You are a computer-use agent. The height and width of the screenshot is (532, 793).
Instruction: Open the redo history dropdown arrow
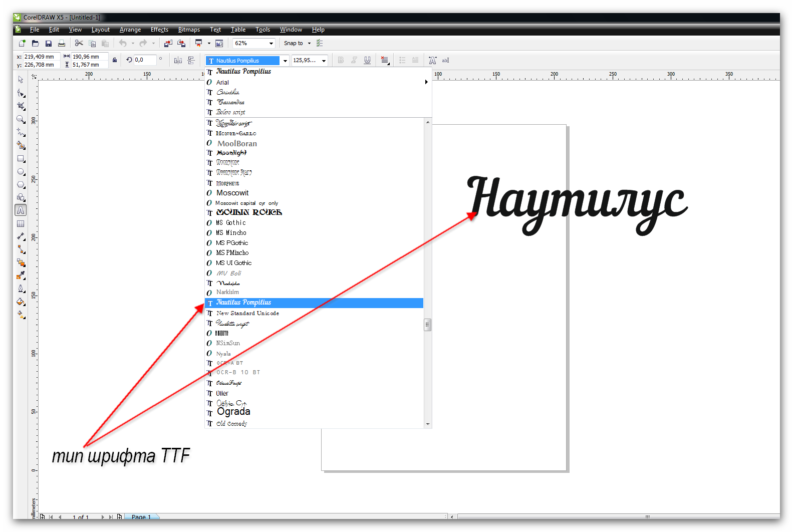(x=153, y=44)
